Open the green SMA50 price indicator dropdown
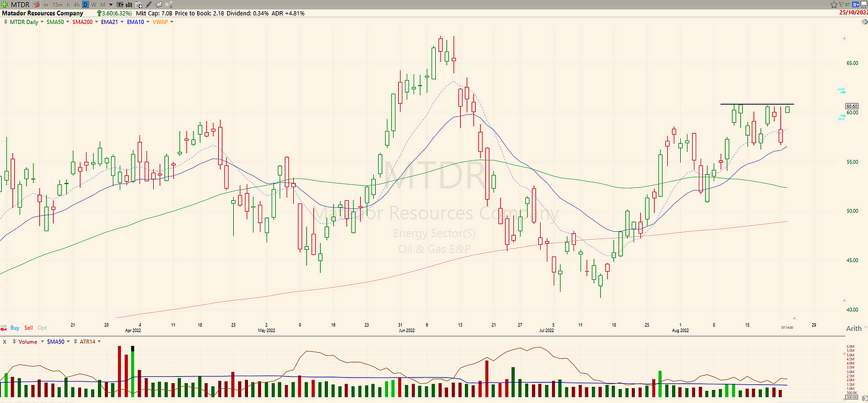 [68, 22]
